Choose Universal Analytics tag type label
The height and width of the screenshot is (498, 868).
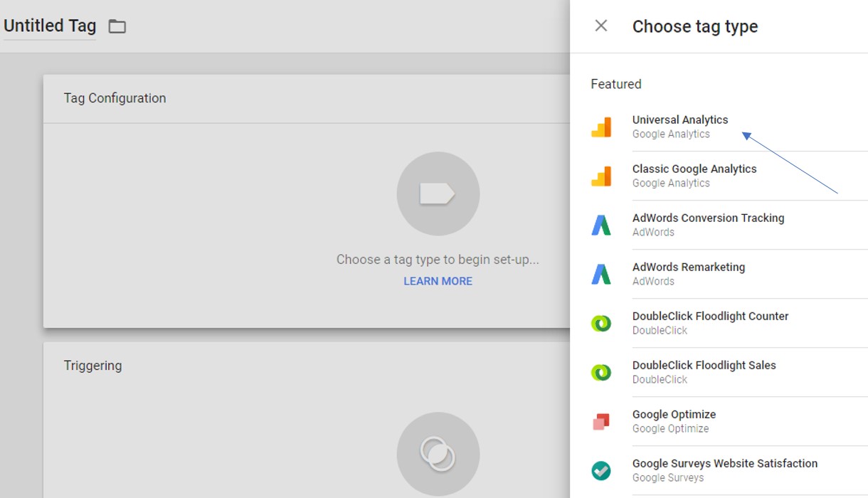tap(680, 120)
